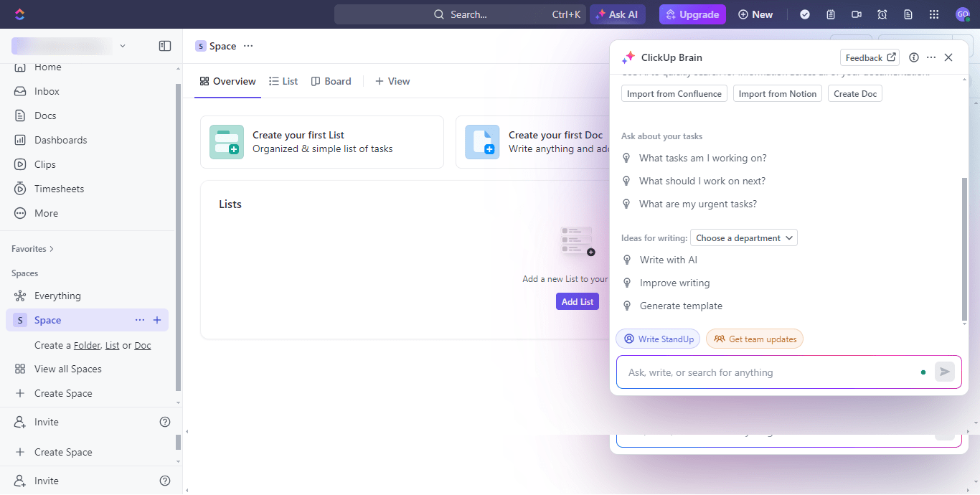
Task: Click the New button in top bar
Action: [x=755, y=14]
